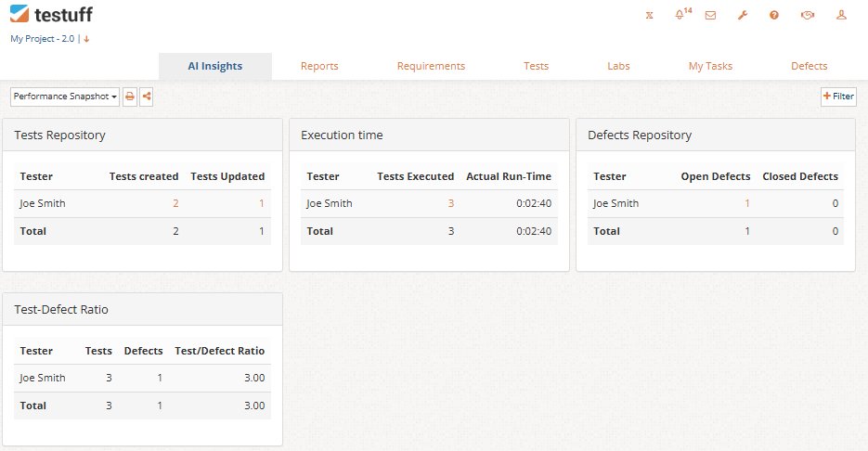The width and height of the screenshot is (868, 451).
Task: Click the Open Defects column header
Action: [x=715, y=176]
